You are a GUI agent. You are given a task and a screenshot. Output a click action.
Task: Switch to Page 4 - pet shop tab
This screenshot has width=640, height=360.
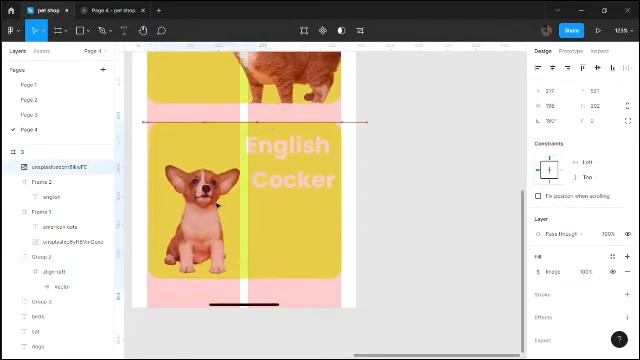point(113,11)
